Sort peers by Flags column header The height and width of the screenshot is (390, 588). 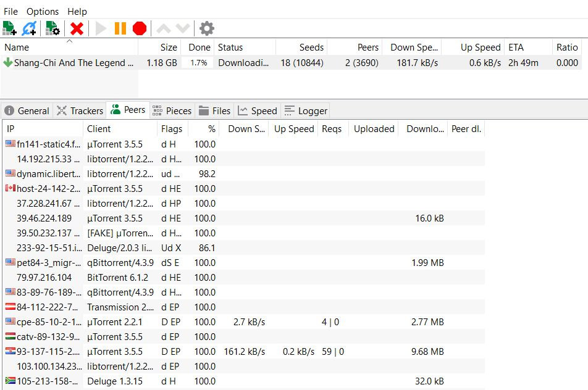point(172,129)
